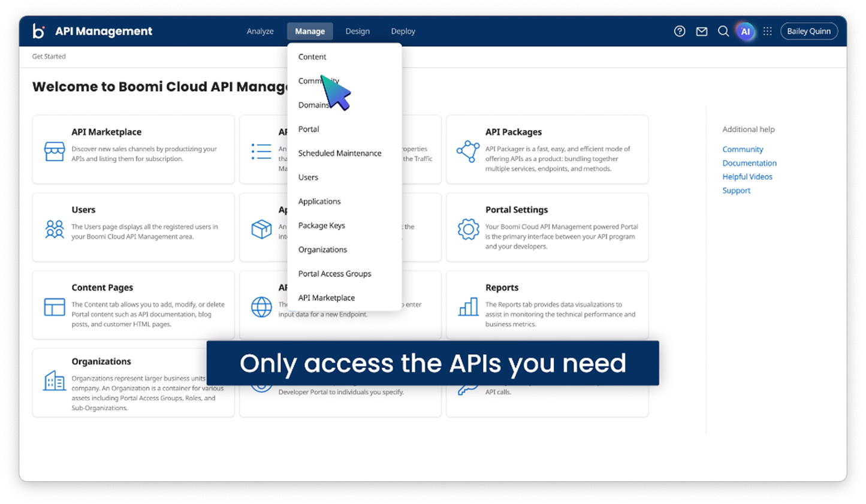This screenshot has width=866, height=504.
Task: Click the envelope notifications icon
Action: pos(701,31)
